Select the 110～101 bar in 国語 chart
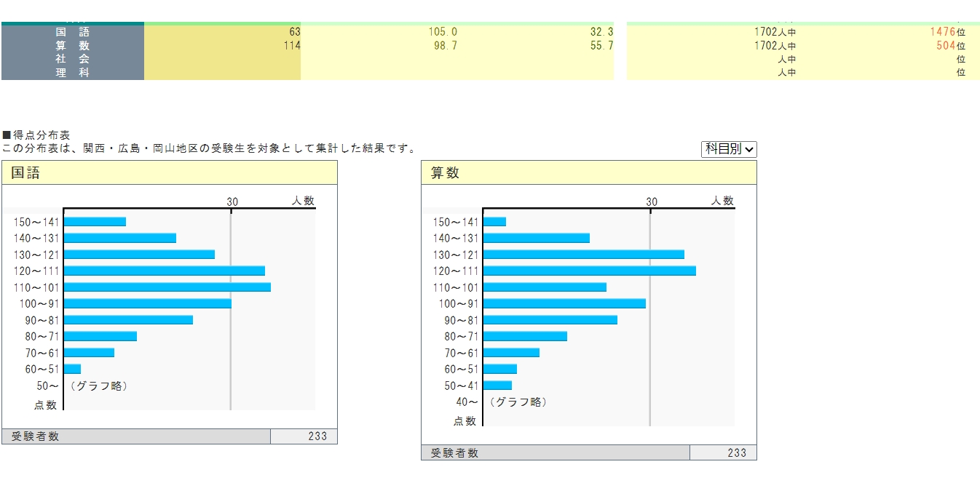Image resolution: width=980 pixels, height=483 pixels. click(167, 287)
